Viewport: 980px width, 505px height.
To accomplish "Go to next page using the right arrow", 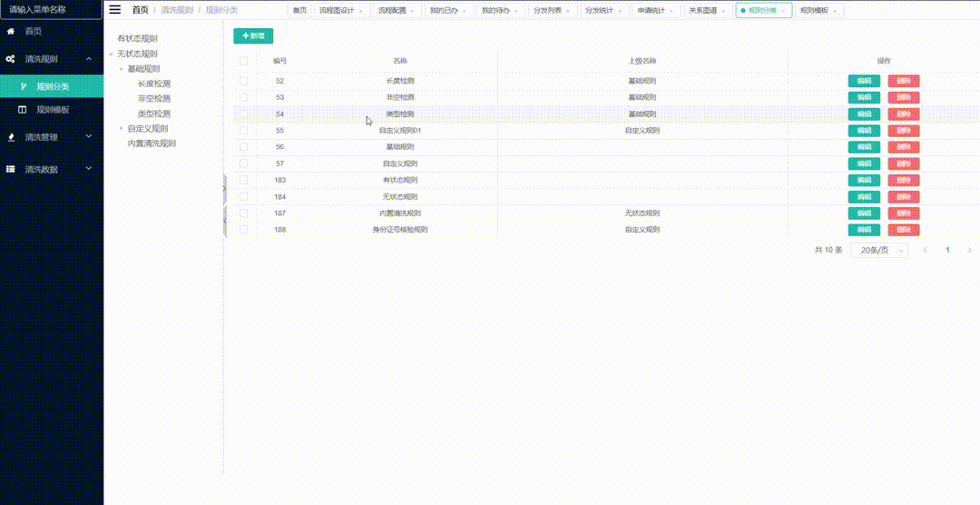I will (970, 250).
